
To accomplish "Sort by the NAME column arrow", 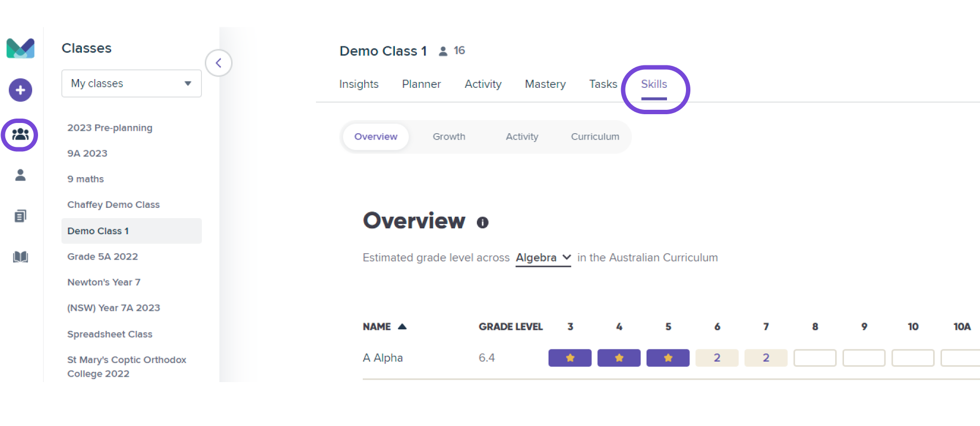I will coord(402,326).
